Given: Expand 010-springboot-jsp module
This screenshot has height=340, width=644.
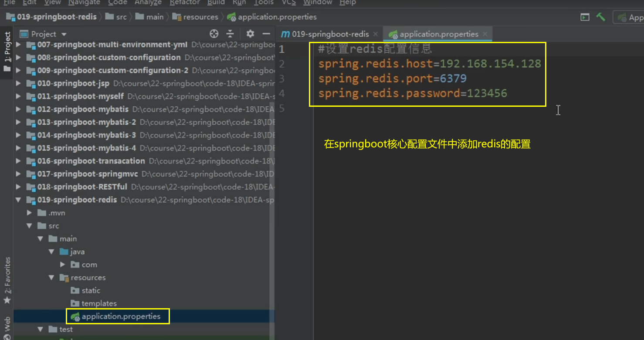Looking at the screenshot, I should pos(18,83).
